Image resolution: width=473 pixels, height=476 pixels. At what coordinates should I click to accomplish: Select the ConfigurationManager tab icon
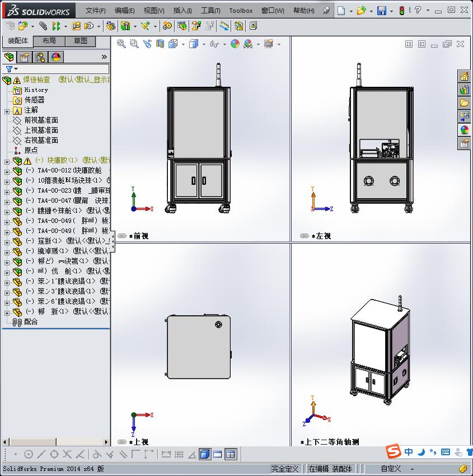[x=40, y=57]
